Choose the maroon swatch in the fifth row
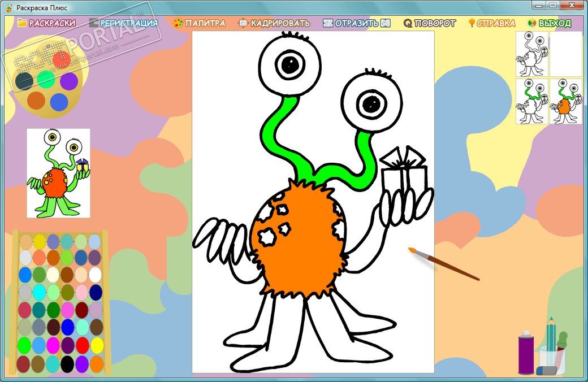The height and width of the screenshot is (382, 588). click(x=81, y=310)
